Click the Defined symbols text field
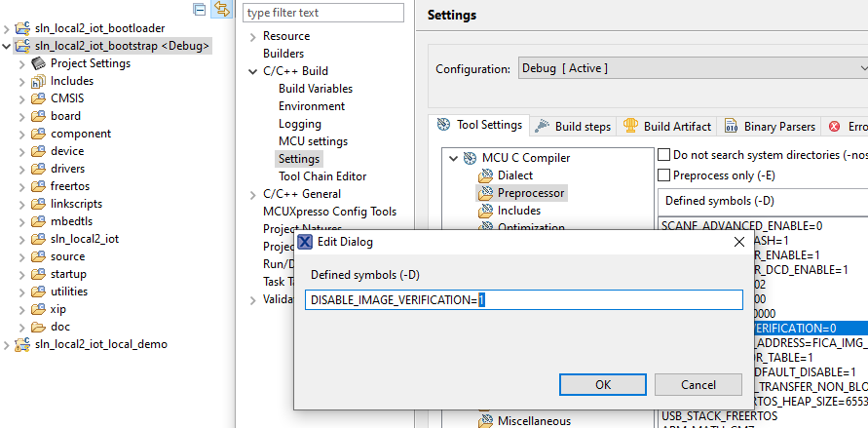The height and width of the screenshot is (428, 868). (523, 300)
